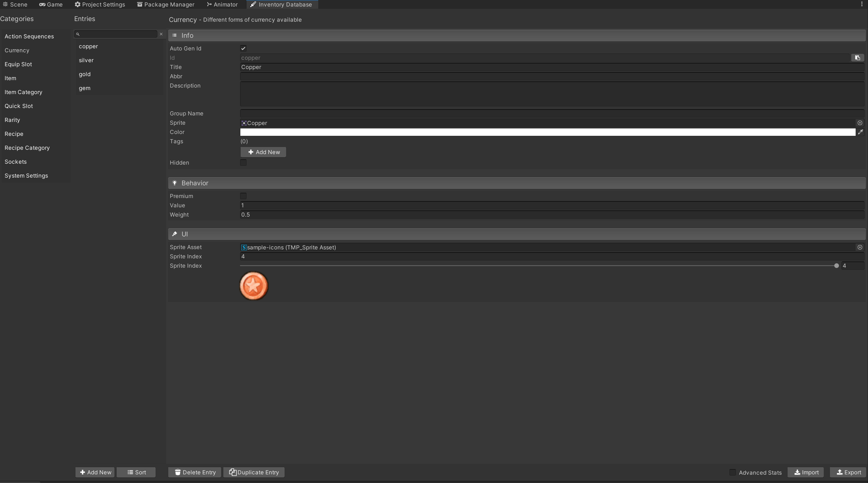Collapse the Info section header
Screen dimensions: 868x483
[x=187, y=35]
